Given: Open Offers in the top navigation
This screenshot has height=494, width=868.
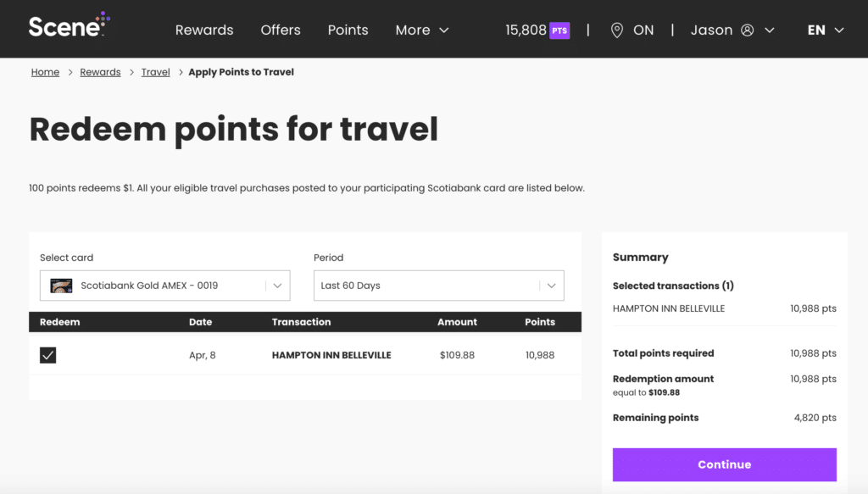Looking at the screenshot, I should coord(281,31).
